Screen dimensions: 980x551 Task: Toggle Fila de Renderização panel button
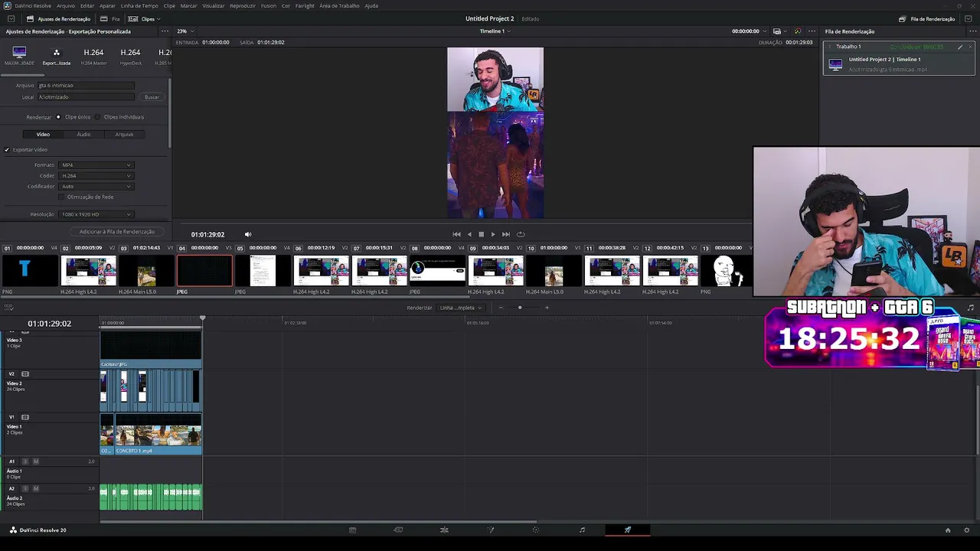point(927,19)
